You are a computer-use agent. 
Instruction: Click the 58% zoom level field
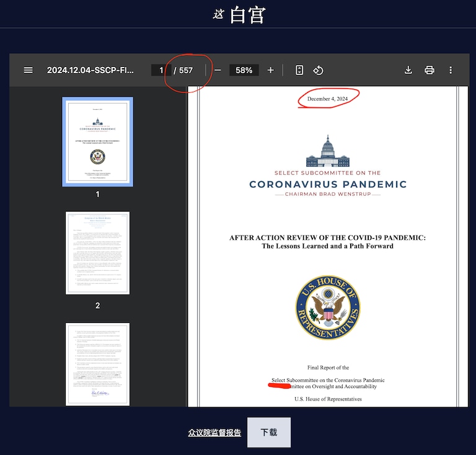tap(244, 70)
